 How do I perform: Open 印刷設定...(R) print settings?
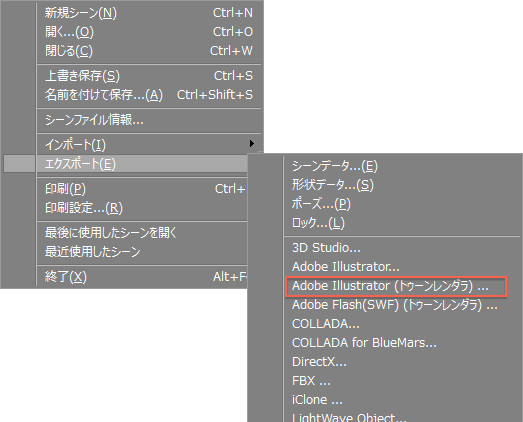coord(142,208)
